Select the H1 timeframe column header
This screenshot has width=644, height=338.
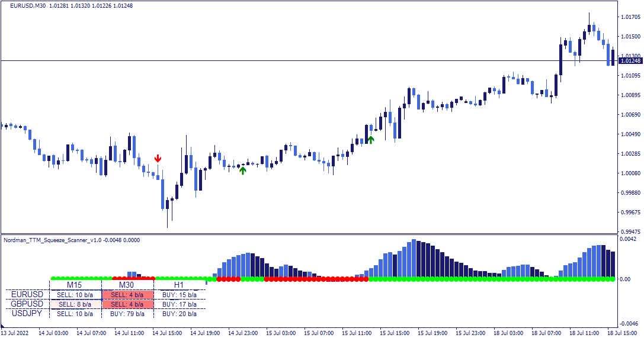[179, 285]
